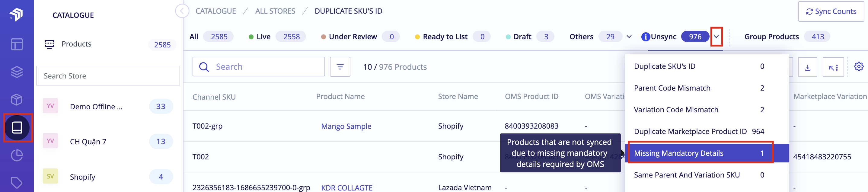Click the product Search input field

[x=258, y=67]
